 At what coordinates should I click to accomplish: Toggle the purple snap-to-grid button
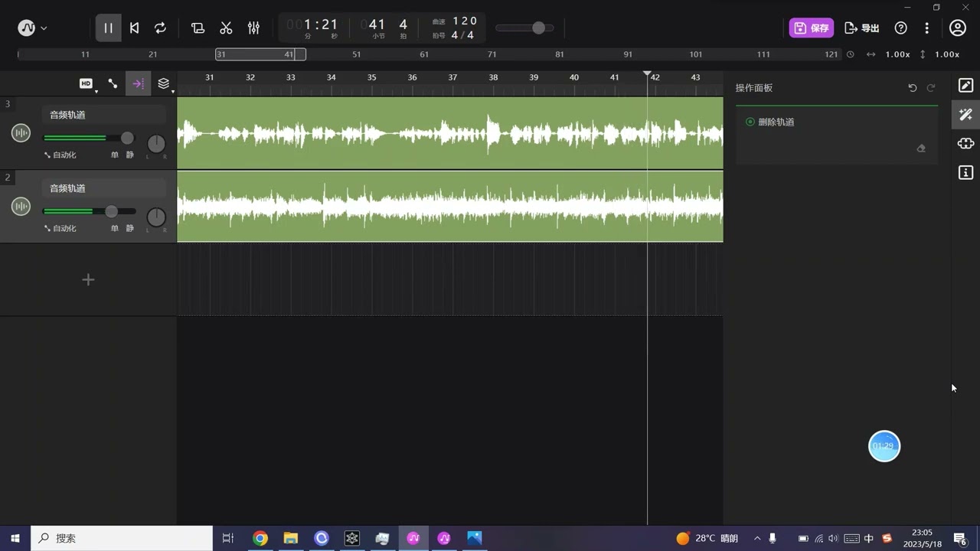click(138, 83)
